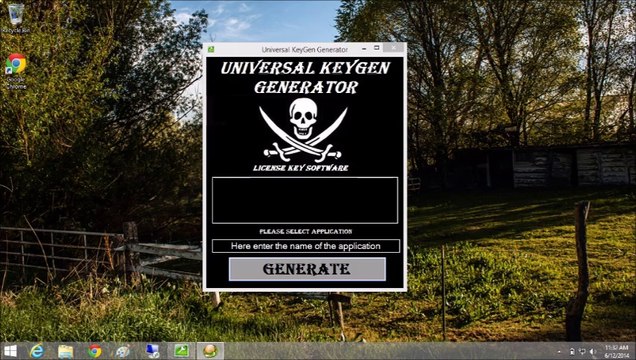The width and height of the screenshot is (636, 360).
Task: Select the Google Chrome desktop shortcut
Action: tap(16, 71)
